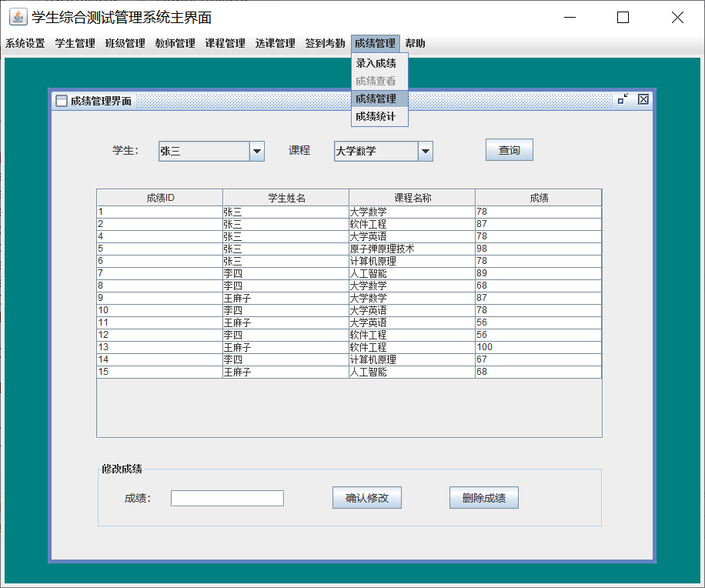Click the 查询 button
This screenshot has width=705, height=588.
click(509, 150)
